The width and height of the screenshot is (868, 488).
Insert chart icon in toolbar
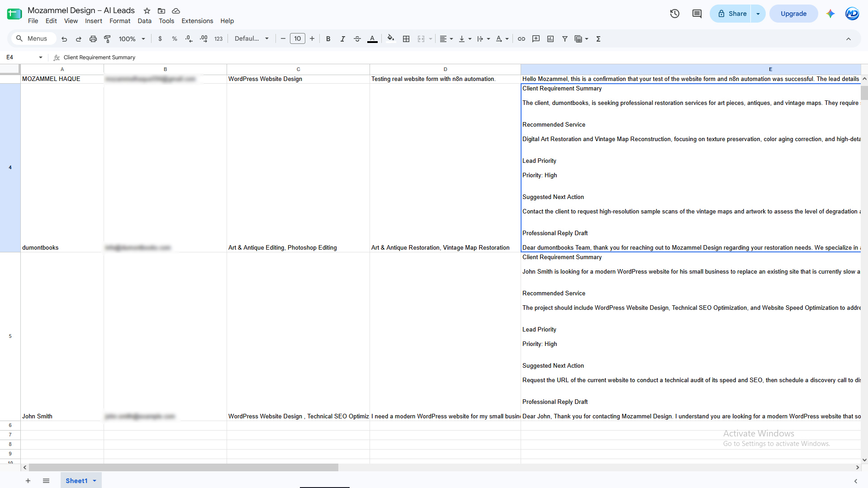click(x=550, y=39)
